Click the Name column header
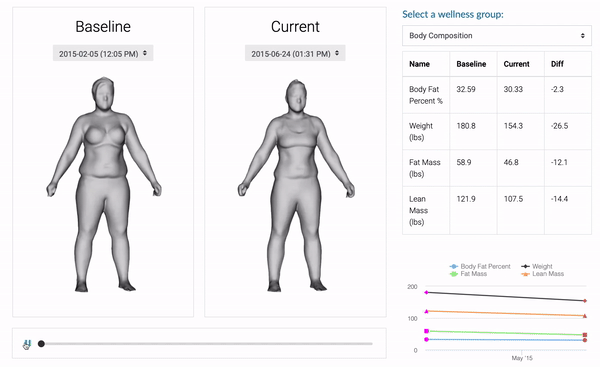Viewport: 600px width, 367px height. (419, 64)
